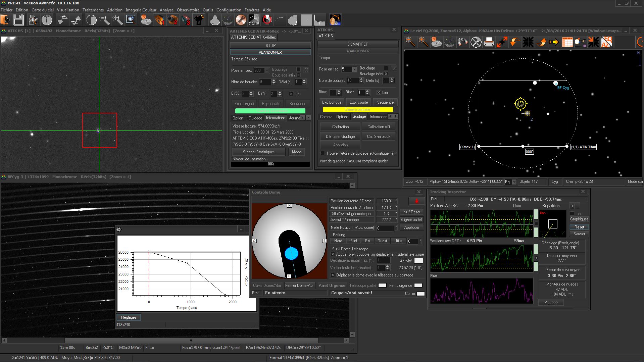Select camera number 2 toolbar icon
Image resolution: width=644 pixels, height=362 pixels.
click(172, 20)
